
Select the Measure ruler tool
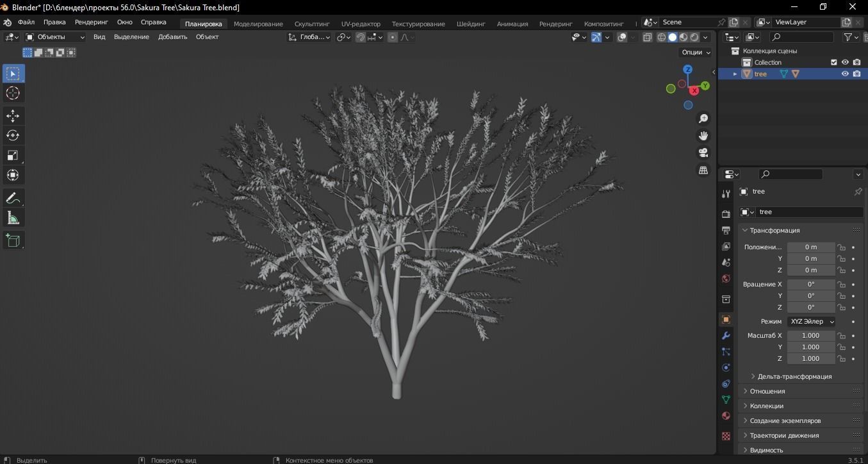coord(13,218)
